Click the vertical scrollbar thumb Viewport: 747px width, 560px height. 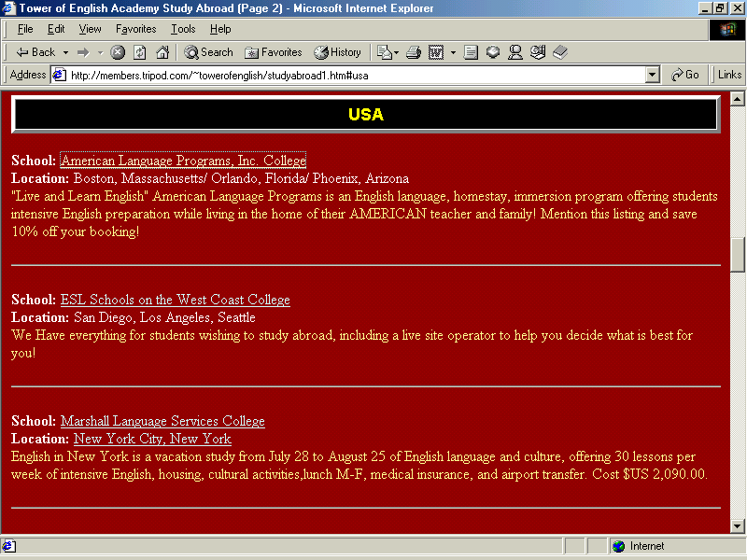737,254
